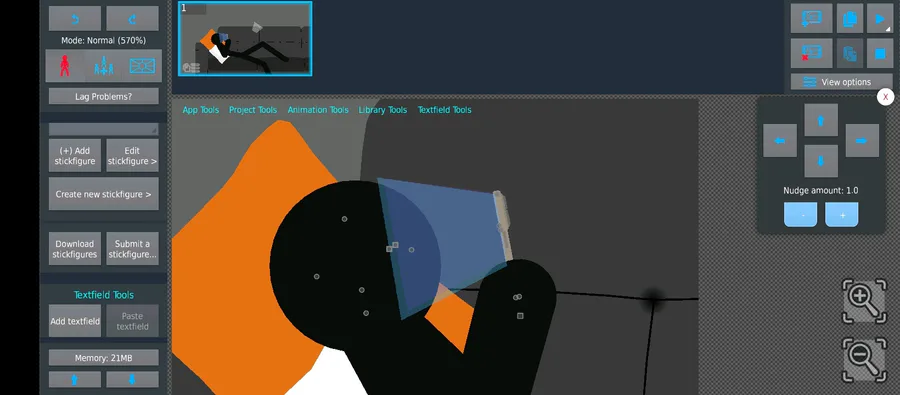The height and width of the screenshot is (395, 900).
Task: Select frame 1 thumbnail in timeline
Action: pos(245,38)
